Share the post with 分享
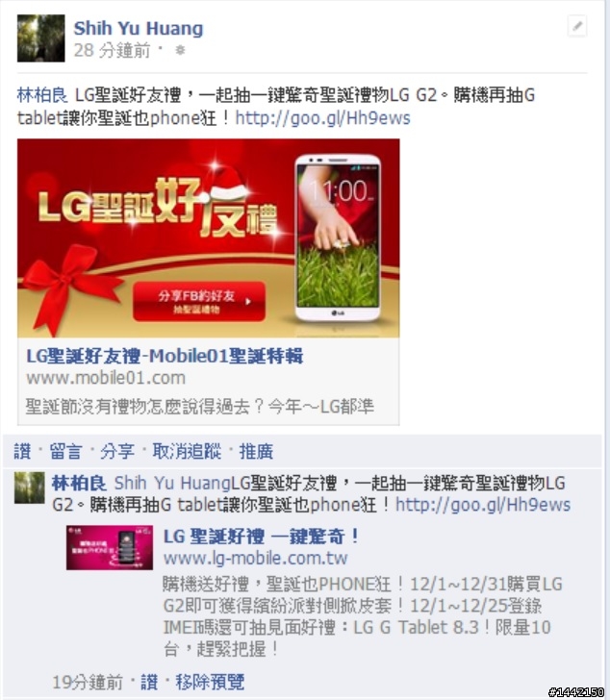 [x=117, y=451]
